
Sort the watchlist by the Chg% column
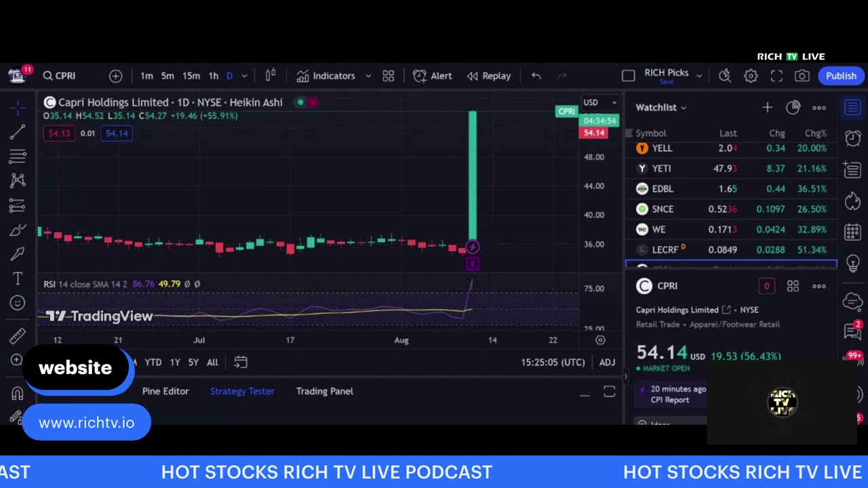point(816,134)
